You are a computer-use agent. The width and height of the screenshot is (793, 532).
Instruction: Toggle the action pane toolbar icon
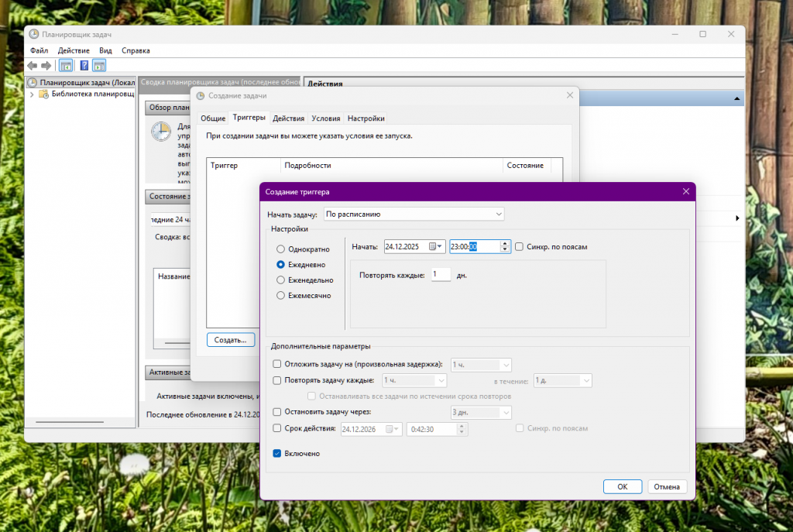coord(99,66)
